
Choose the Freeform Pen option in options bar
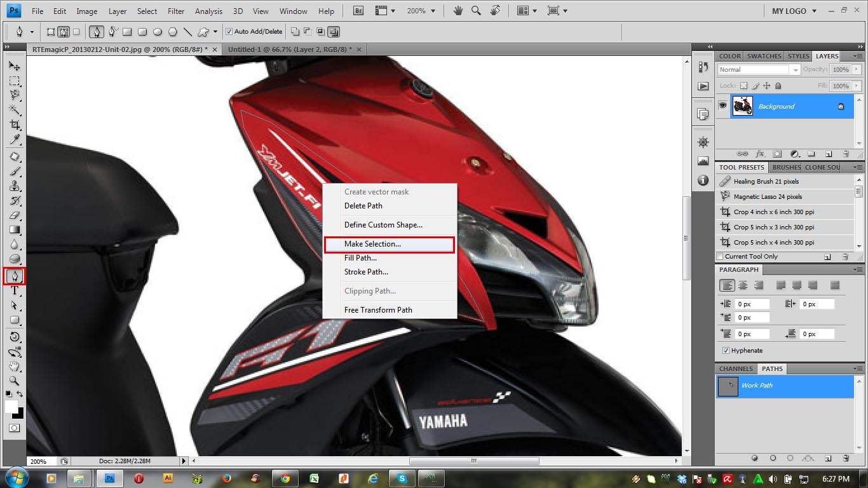[x=112, y=31]
